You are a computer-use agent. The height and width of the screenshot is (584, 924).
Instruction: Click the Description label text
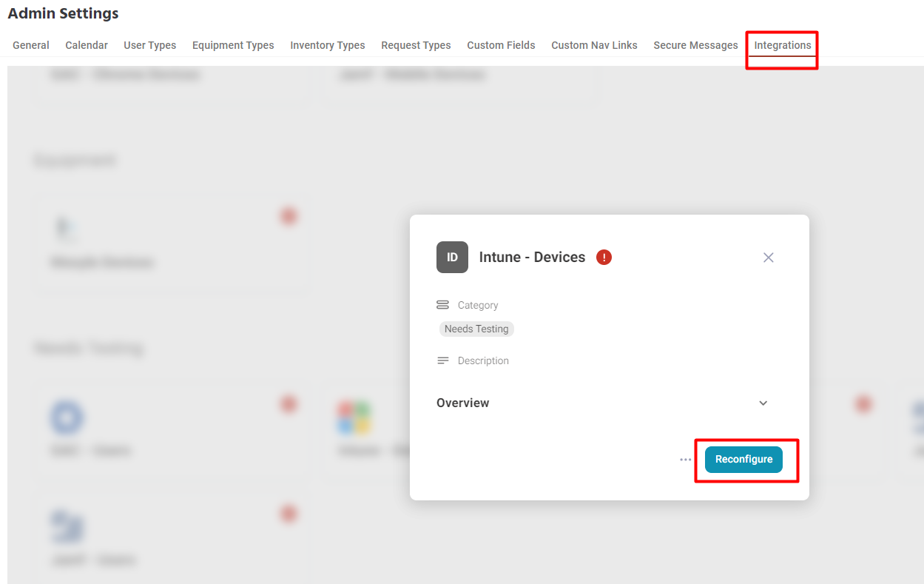483,360
